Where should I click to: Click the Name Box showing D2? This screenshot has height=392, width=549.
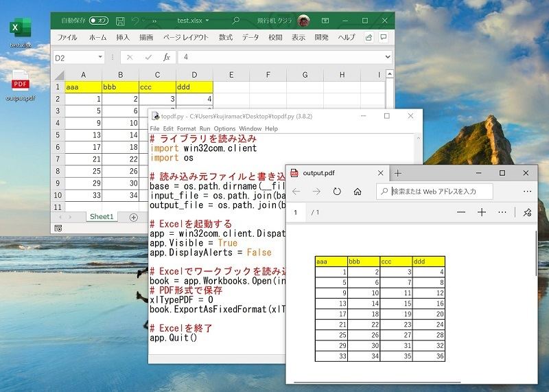coord(75,58)
